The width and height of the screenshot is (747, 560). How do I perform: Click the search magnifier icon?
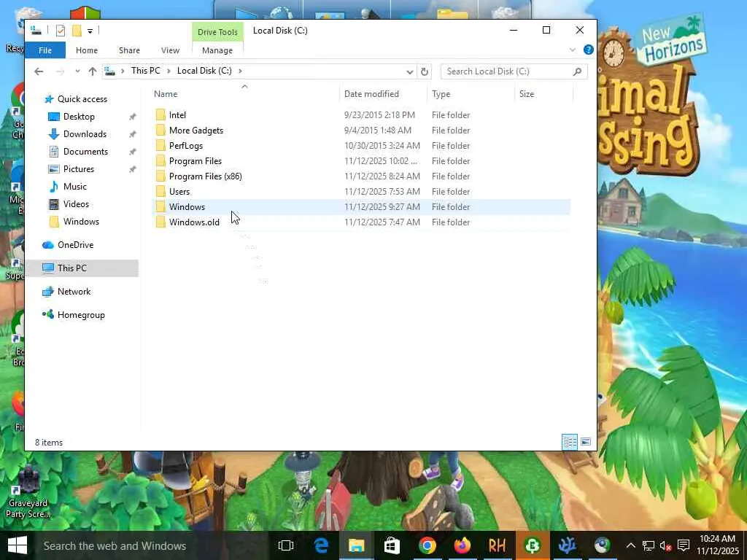(x=578, y=71)
